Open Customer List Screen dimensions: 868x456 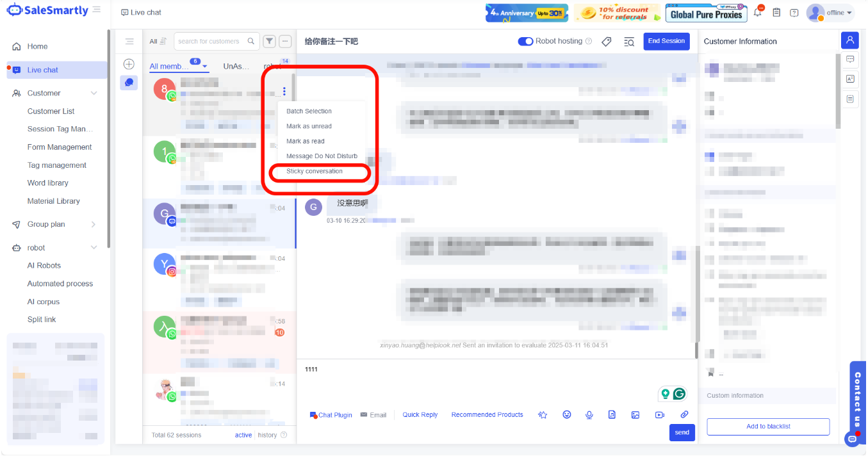[51, 111]
